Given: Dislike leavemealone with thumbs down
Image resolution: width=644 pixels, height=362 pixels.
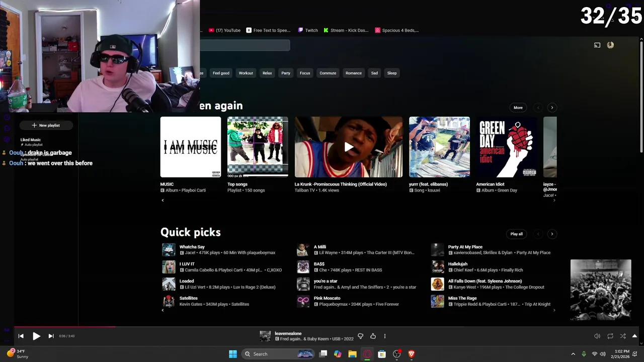Looking at the screenshot, I should point(360,336).
